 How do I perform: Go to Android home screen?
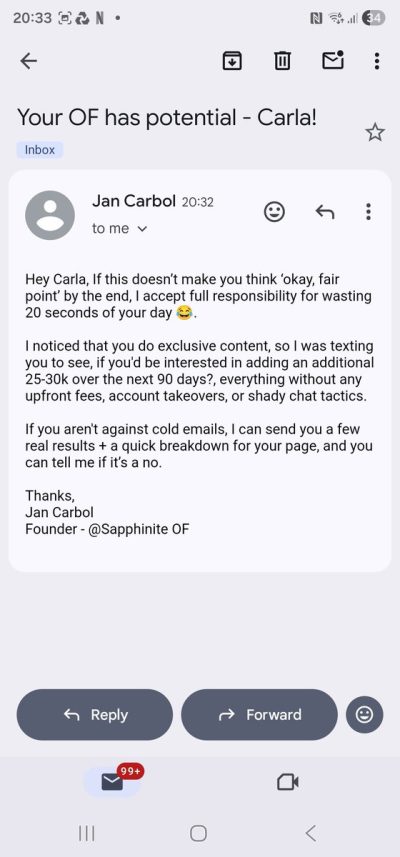point(198,833)
